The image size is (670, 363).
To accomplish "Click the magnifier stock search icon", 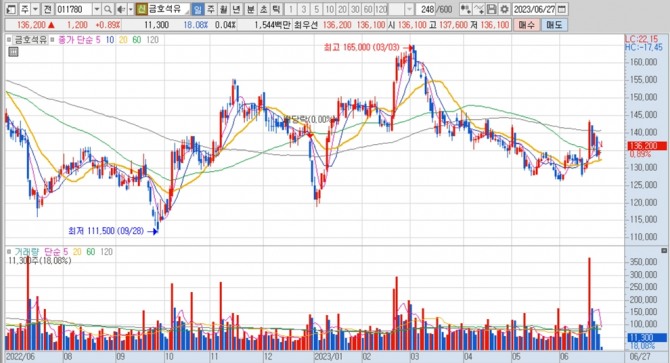I will 108,9.
